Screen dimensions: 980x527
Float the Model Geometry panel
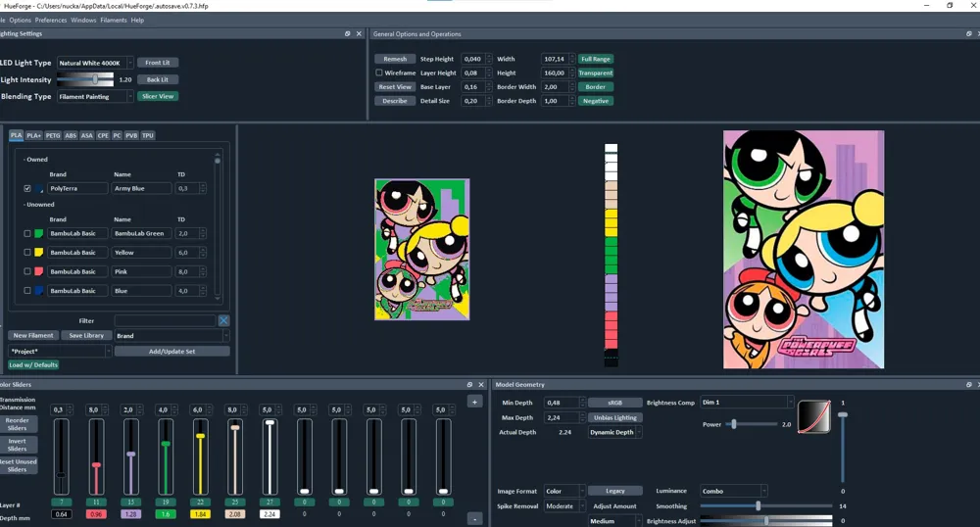coord(969,385)
